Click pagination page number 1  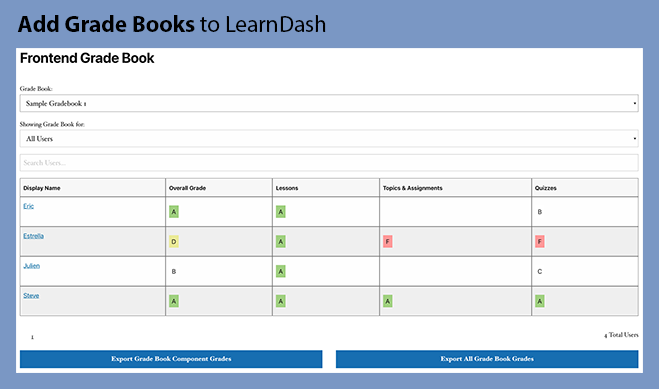click(32, 337)
